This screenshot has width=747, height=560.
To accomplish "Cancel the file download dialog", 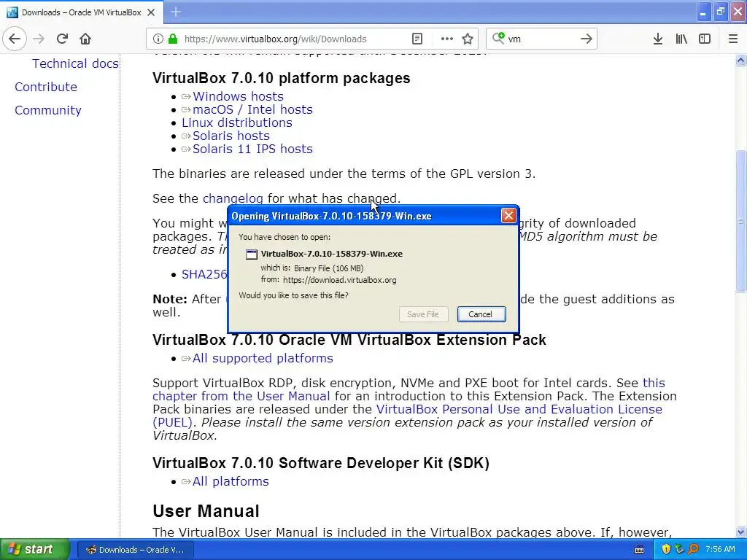I will click(481, 314).
